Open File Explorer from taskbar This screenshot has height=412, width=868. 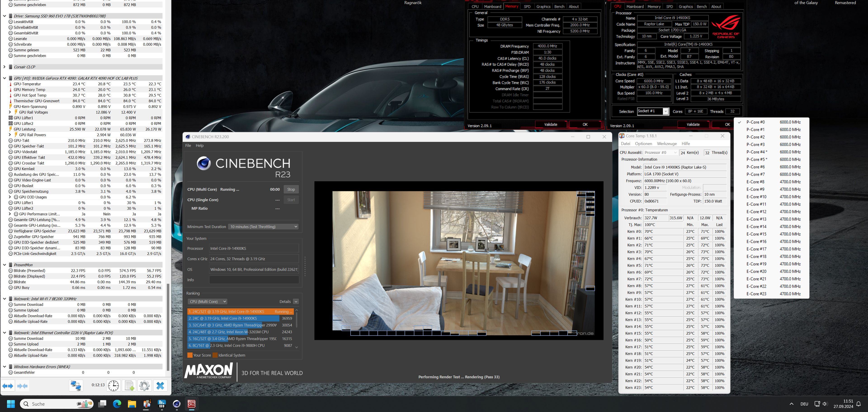coord(132,404)
